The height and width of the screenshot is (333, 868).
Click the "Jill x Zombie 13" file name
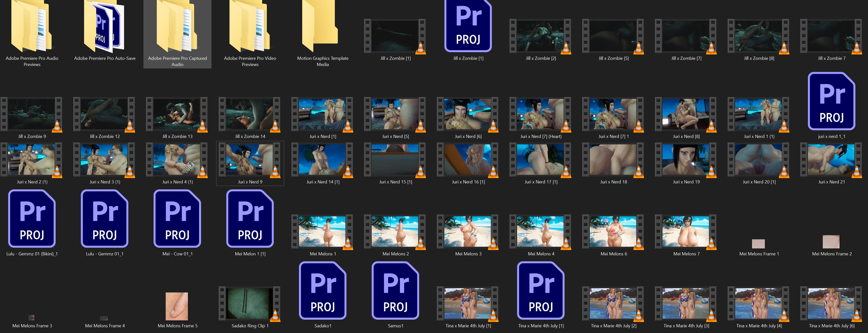pyautogui.click(x=177, y=136)
